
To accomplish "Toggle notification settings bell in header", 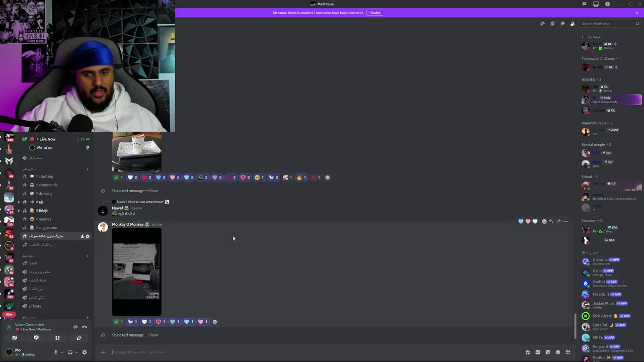I will tap(552, 24).
